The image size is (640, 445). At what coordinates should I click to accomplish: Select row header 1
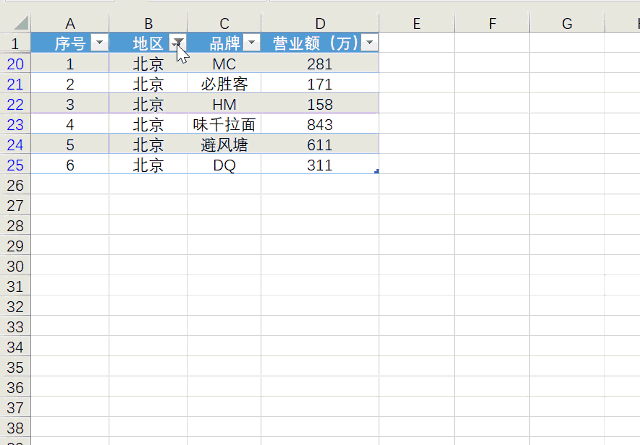[15, 43]
